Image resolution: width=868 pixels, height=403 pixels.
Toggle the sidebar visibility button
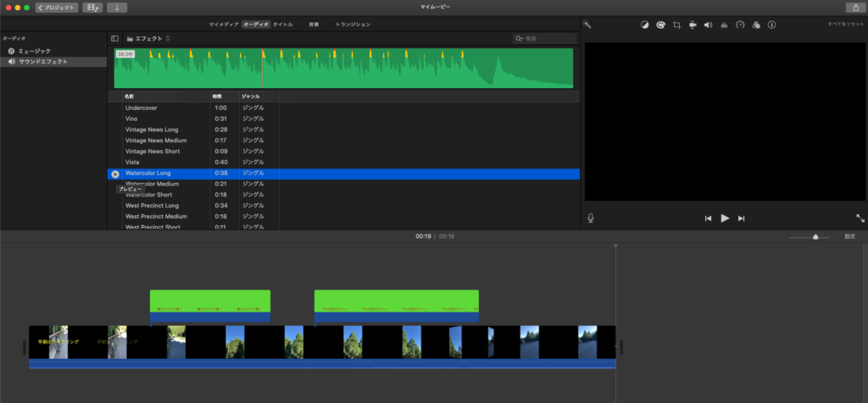(x=115, y=39)
